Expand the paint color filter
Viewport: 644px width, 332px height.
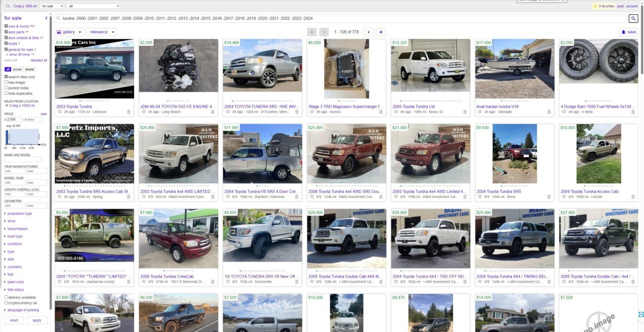(15, 282)
